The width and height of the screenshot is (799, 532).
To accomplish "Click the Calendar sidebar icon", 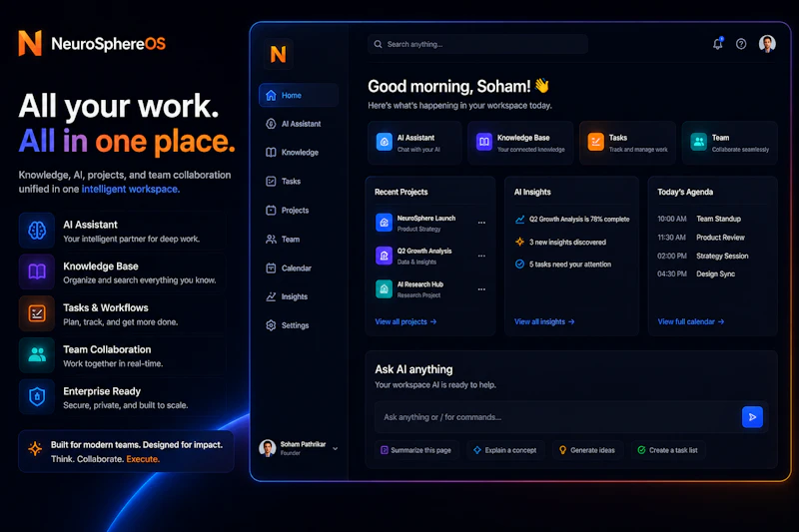I will pos(271,267).
